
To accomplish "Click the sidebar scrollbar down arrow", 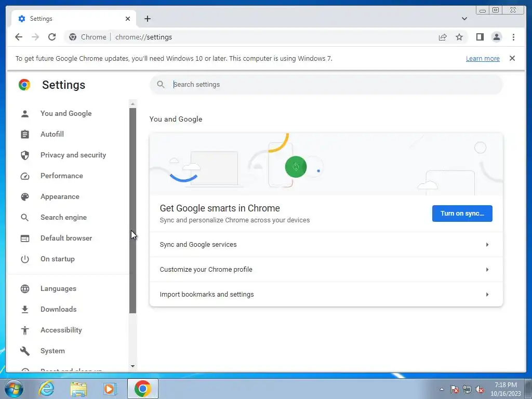I will point(132,366).
